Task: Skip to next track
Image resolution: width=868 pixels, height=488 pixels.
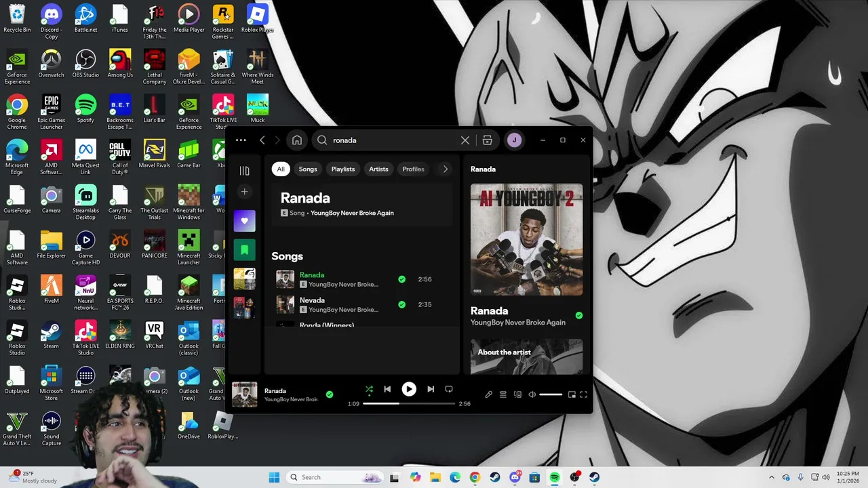Action: click(x=431, y=389)
